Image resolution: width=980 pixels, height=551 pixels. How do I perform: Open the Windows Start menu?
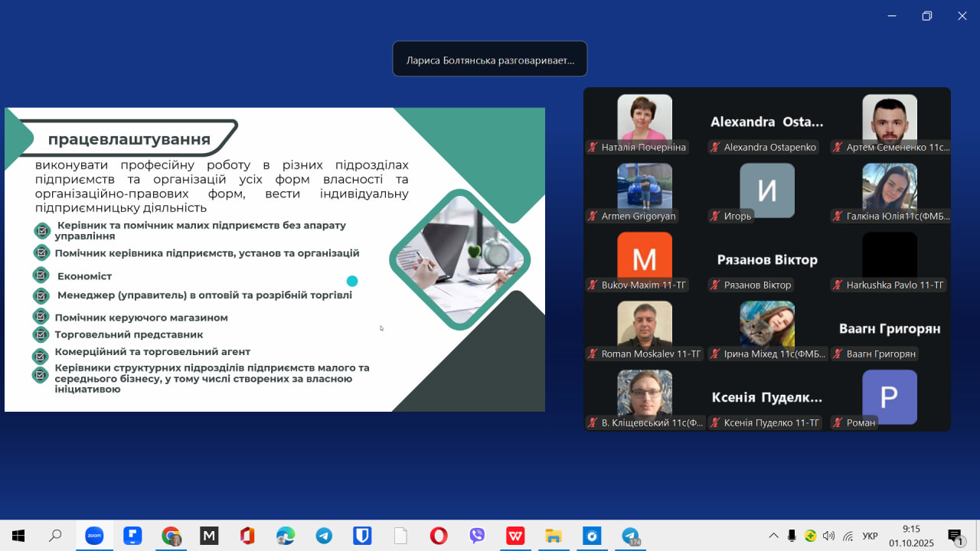(x=18, y=536)
